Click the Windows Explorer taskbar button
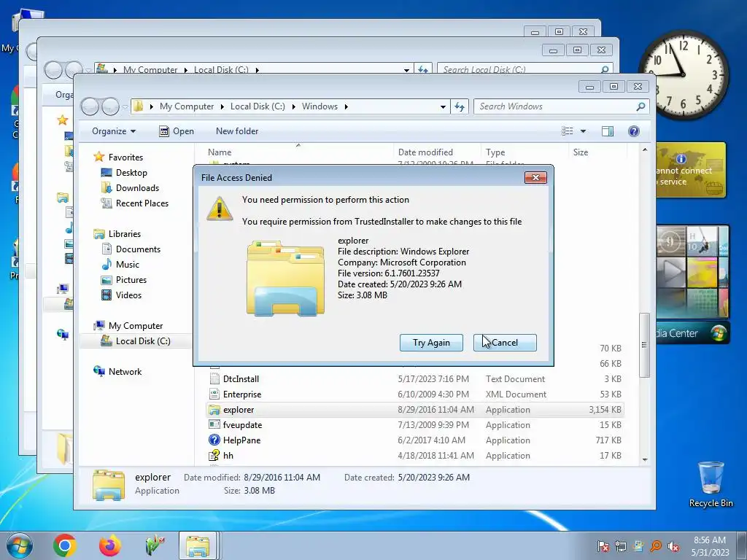Viewport: 747px width, 560px height. pyautogui.click(x=198, y=545)
